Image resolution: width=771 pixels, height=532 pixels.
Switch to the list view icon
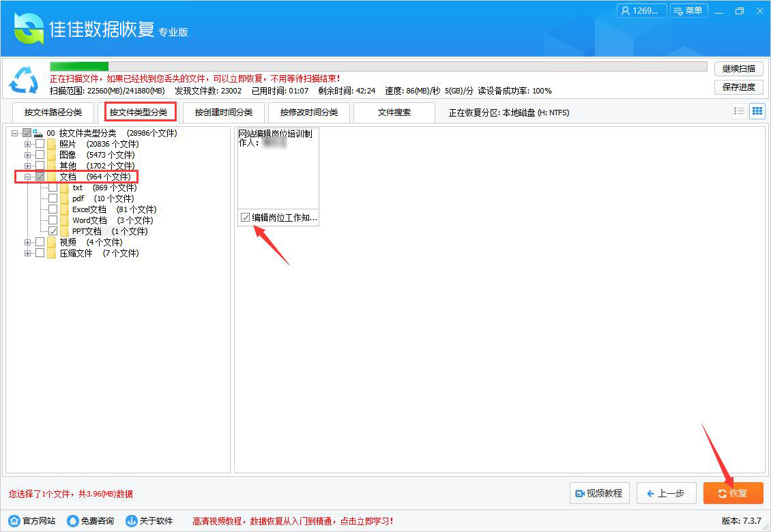(740, 111)
